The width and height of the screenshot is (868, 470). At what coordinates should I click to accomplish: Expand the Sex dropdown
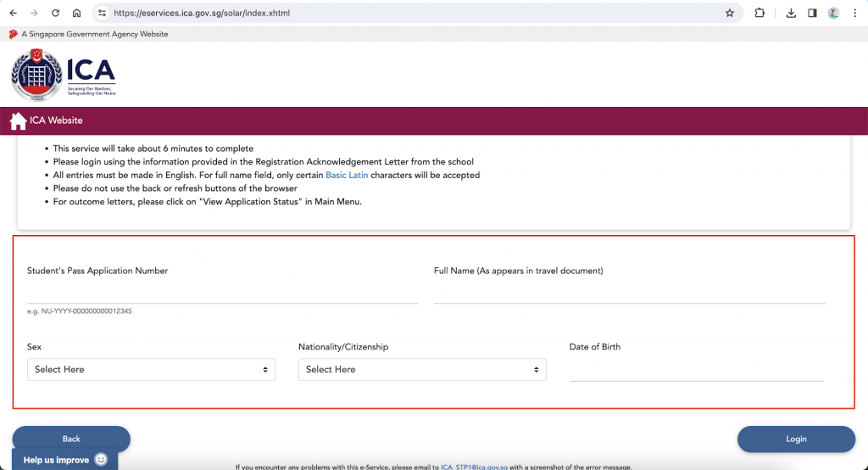151,370
